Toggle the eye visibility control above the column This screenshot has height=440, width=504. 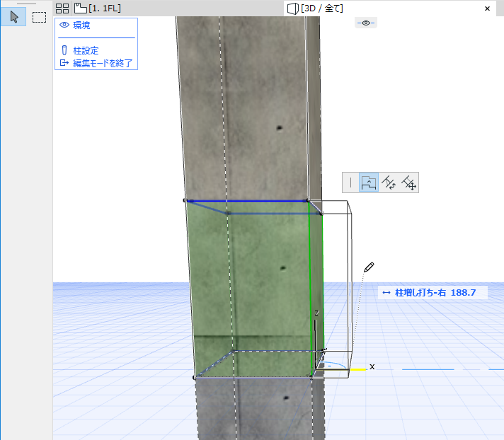click(365, 23)
